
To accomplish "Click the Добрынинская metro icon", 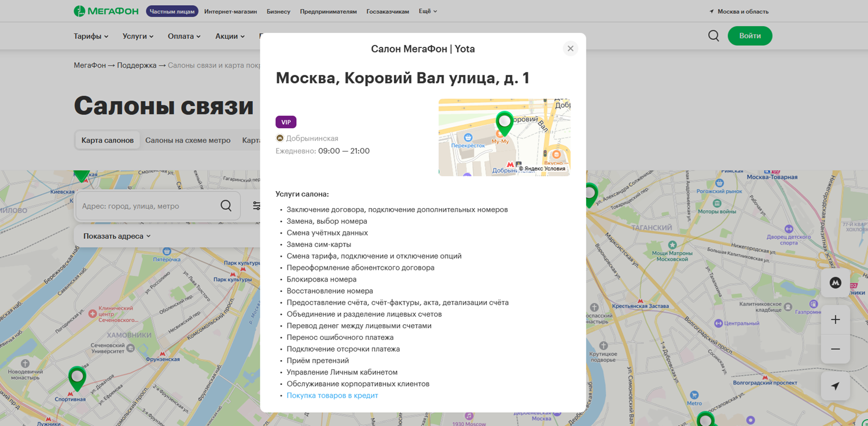I will (x=279, y=138).
